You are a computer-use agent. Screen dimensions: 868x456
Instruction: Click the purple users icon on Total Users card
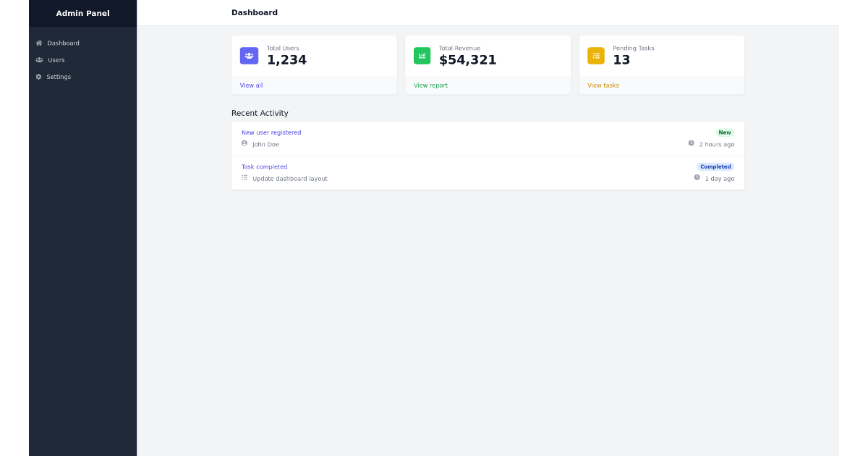pyautogui.click(x=249, y=56)
